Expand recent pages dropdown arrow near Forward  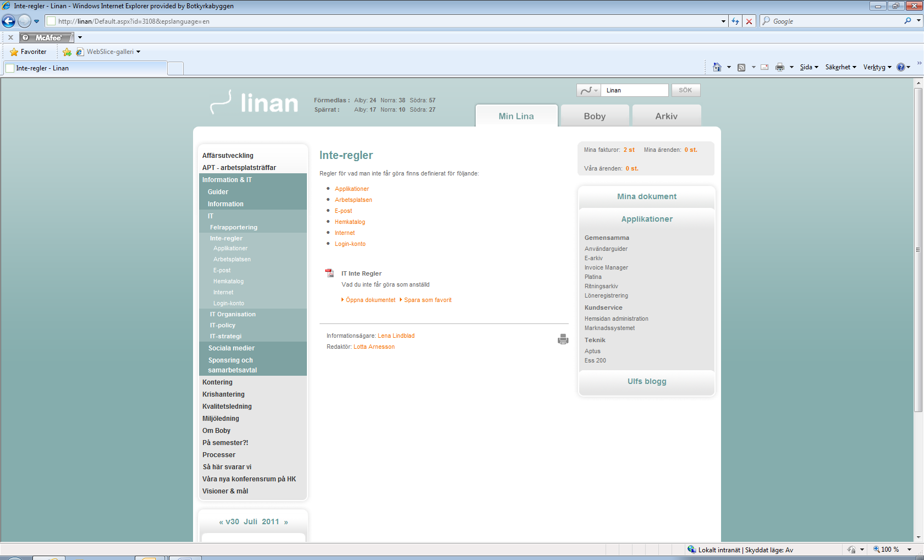coord(37,21)
